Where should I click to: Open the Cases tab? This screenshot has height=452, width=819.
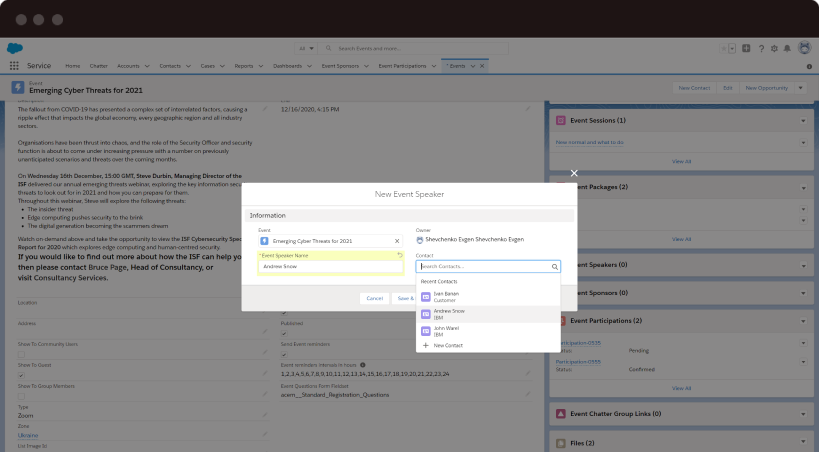(x=208, y=66)
